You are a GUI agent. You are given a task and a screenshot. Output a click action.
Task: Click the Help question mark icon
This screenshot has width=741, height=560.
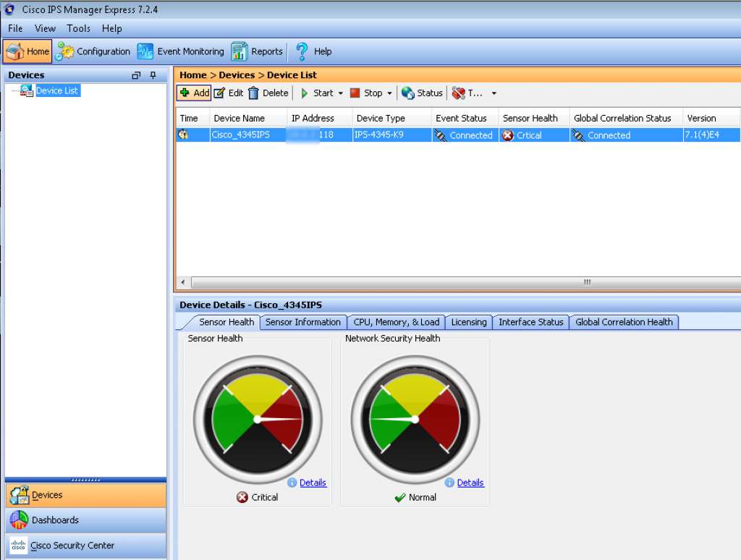(x=302, y=51)
